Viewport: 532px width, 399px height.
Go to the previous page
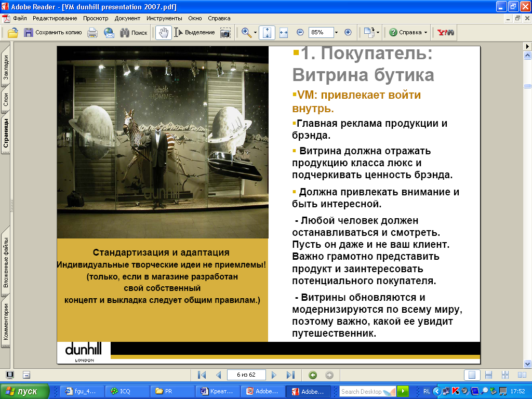point(219,375)
